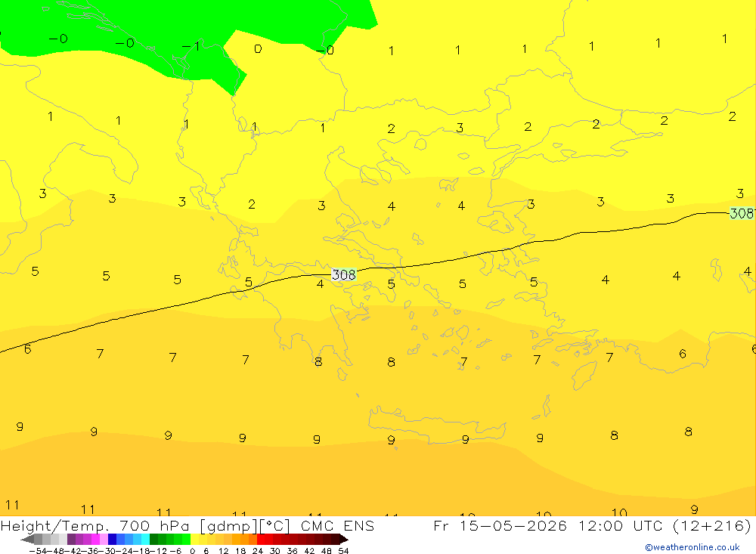756x554 pixels.
Task: Click the 308 contour label at map center
Action: 344,275
